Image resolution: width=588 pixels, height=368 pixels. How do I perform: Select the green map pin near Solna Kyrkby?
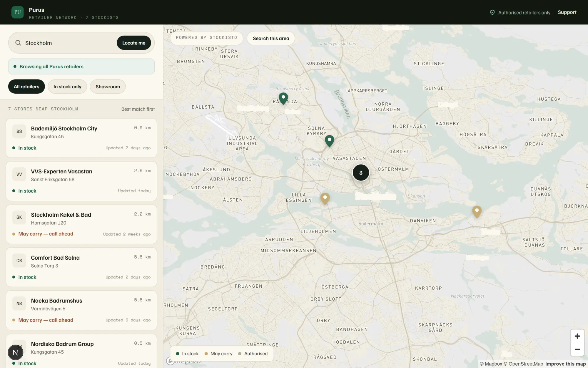[329, 141]
